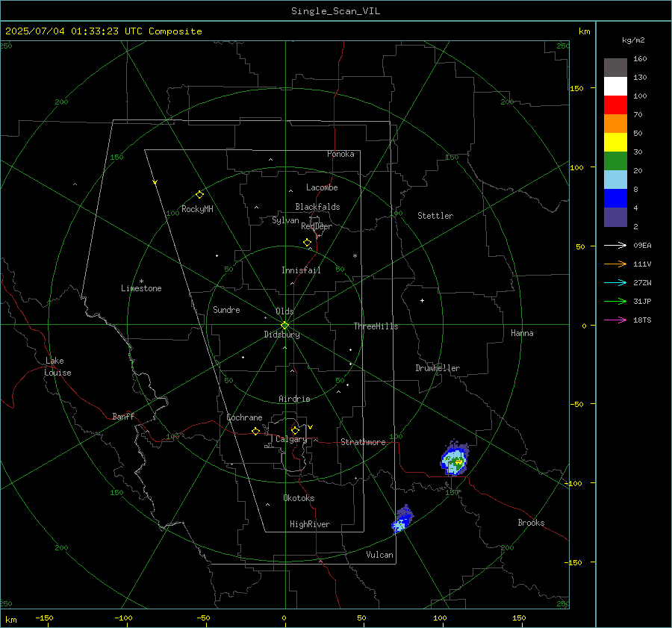Screen dimensions: 672x628
Task: Click the RedDeer city label
Action: click(317, 226)
